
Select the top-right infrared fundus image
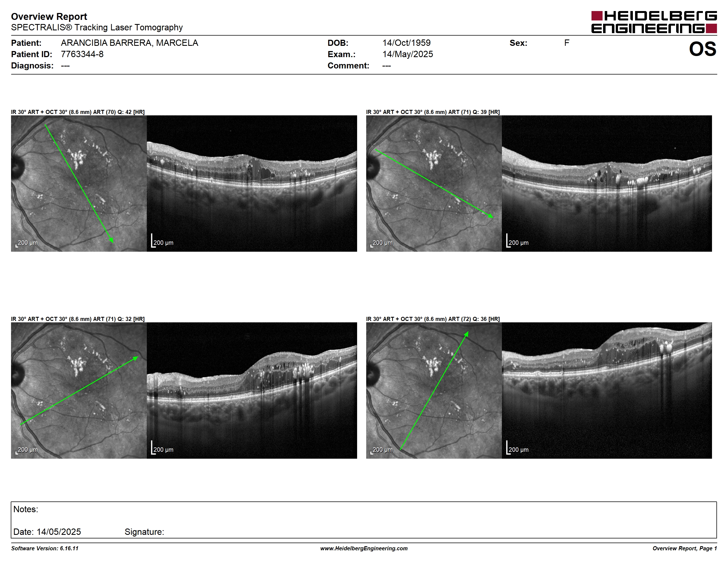click(434, 184)
